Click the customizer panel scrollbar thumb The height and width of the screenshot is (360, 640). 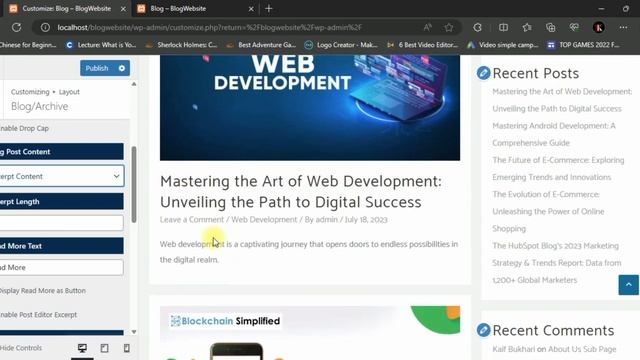[134, 184]
